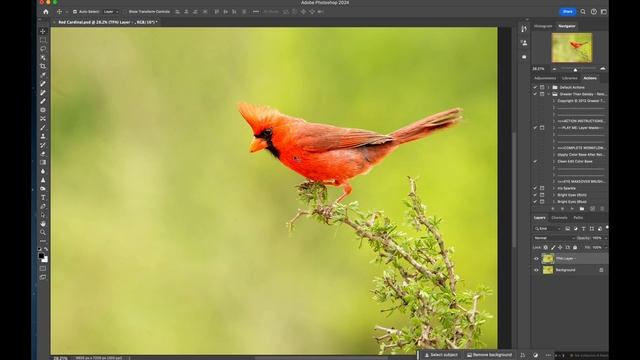Toggle check mark for Clean Edit Color Base
Image resolution: width=640 pixels, height=360 pixels.
535,162
